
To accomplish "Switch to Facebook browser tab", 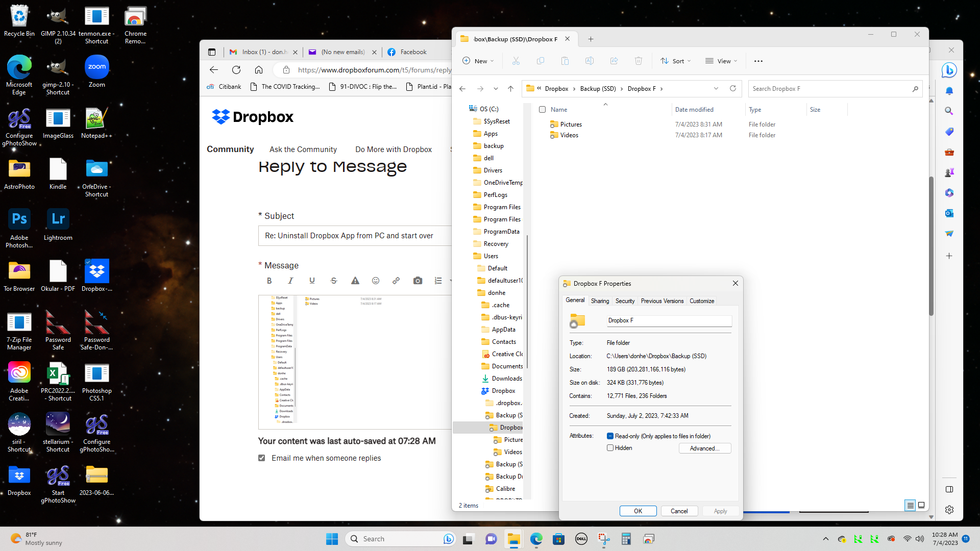I will (x=413, y=52).
